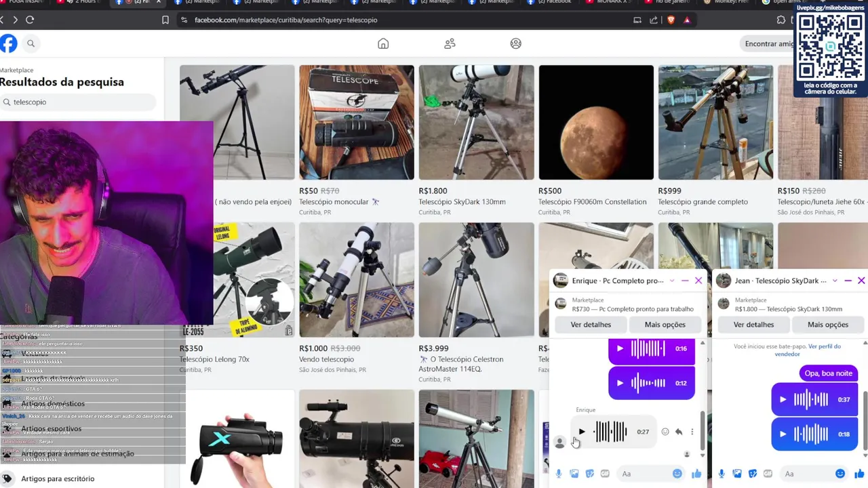
Task: Play Enrique's 0:27 audio message
Action: [x=582, y=432]
